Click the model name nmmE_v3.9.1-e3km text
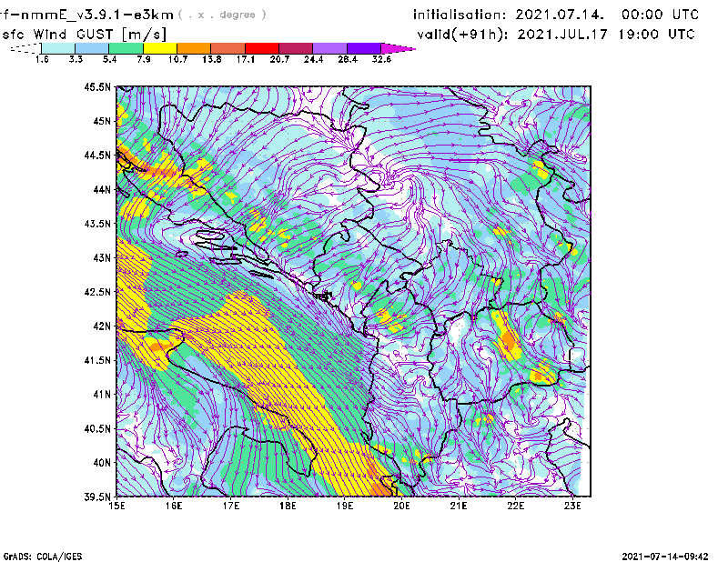The image size is (728, 562). tap(96, 15)
